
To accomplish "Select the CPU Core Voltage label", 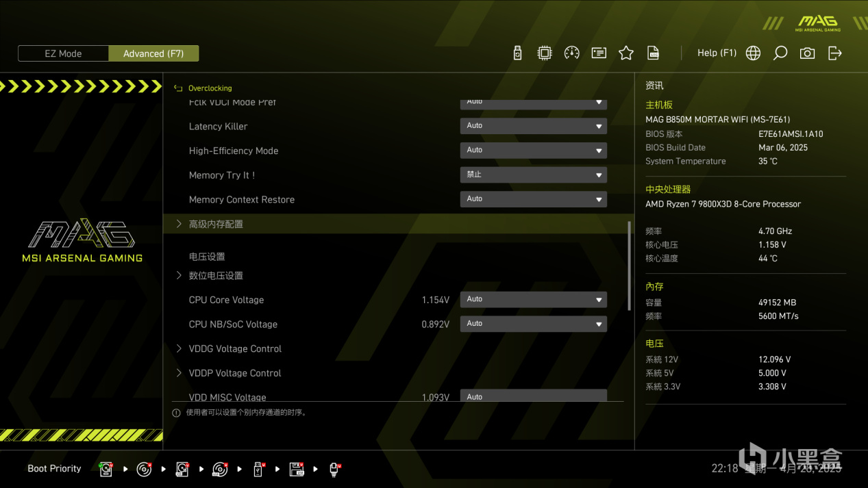I will click(226, 300).
